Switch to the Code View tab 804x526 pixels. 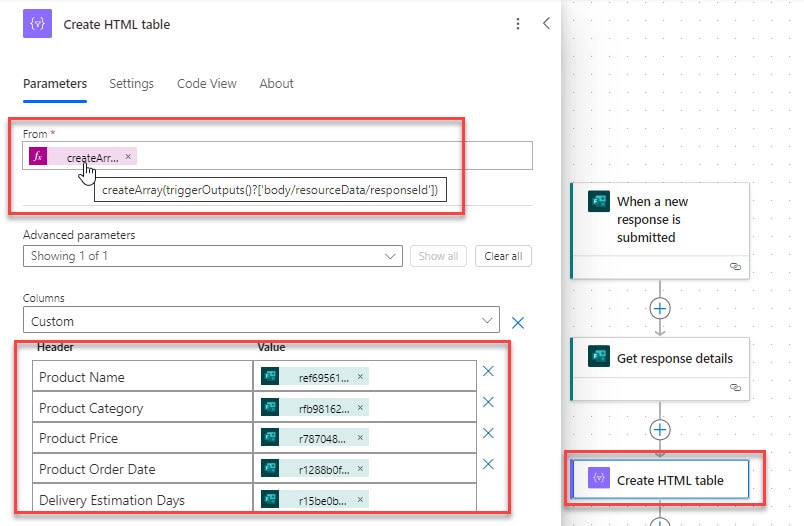[207, 84]
